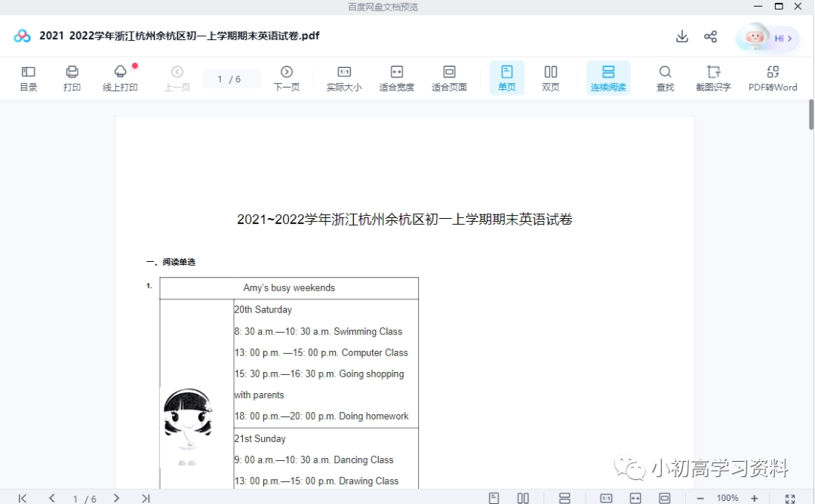Choose 适合页面 fit page
This screenshot has width=815, height=504.
(x=449, y=78)
